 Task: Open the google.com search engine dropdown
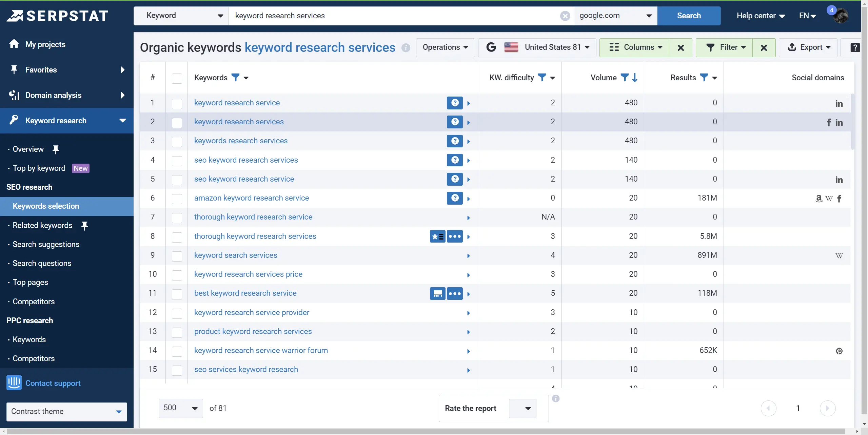[615, 16]
